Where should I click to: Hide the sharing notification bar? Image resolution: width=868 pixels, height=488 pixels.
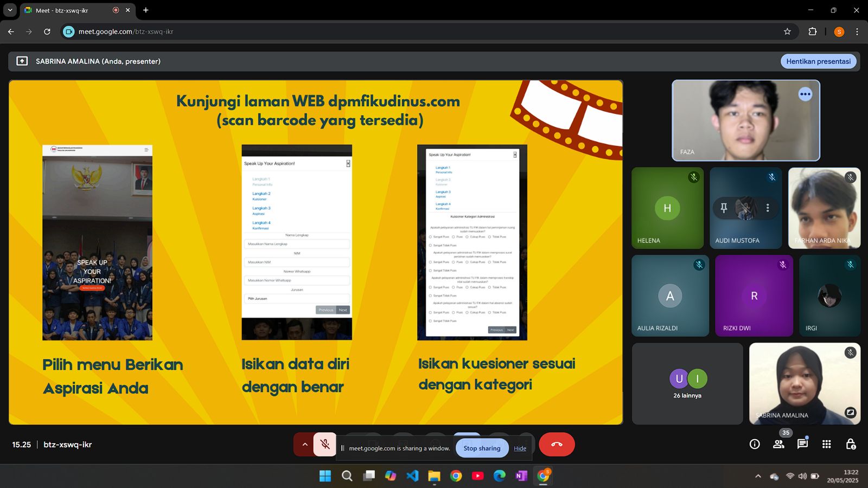[520, 448]
